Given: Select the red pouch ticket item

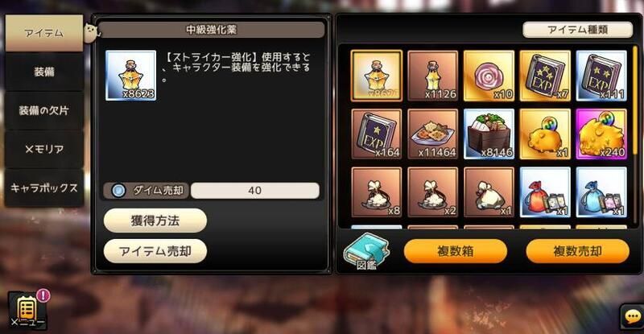Looking at the screenshot, I should point(545,192).
